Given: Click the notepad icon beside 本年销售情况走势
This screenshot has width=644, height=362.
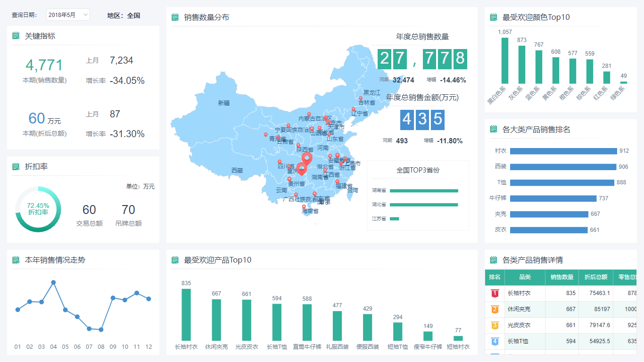Looking at the screenshot, I should [16, 260].
